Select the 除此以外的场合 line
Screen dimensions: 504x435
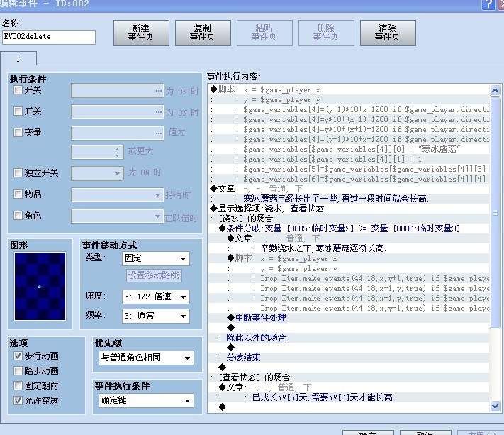point(349,338)
